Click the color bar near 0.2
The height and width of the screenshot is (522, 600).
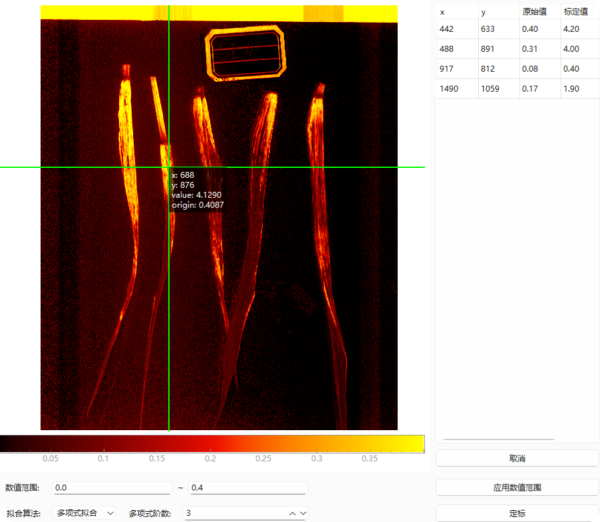point(211,443)
